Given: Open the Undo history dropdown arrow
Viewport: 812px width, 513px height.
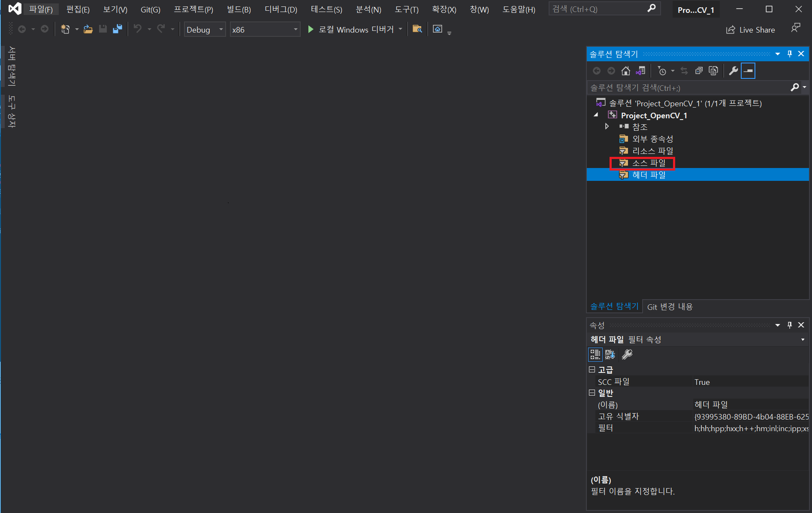Looking at the screenshot, I should tap(149, 29).
